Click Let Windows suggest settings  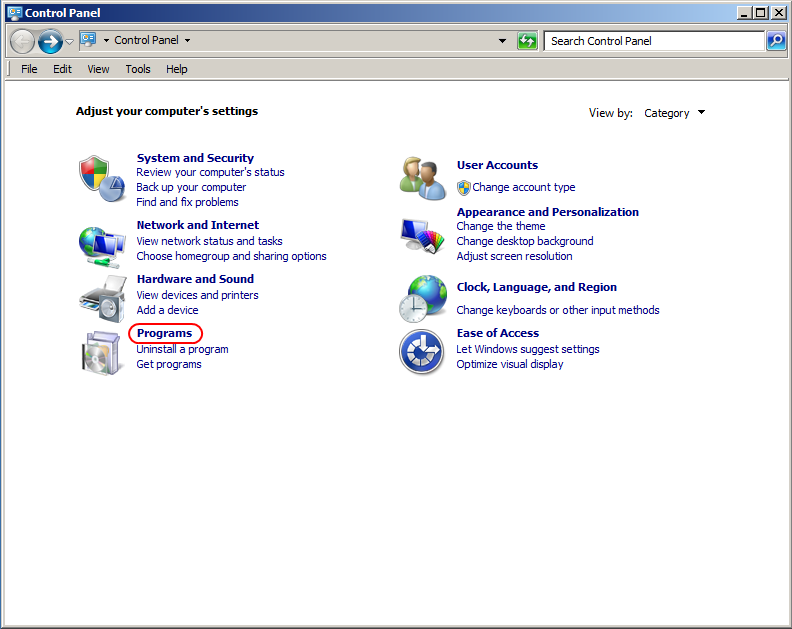click(528, 350)
